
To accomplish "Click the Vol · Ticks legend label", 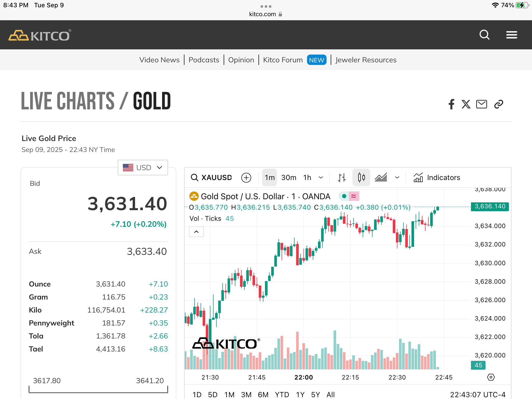I will tap(205, 218).
